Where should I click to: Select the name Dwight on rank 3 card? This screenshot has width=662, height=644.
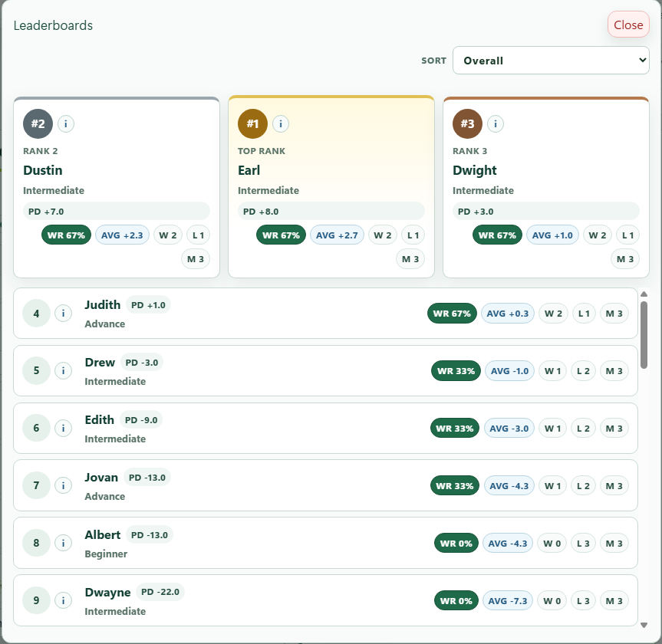(x=475, y=170)
